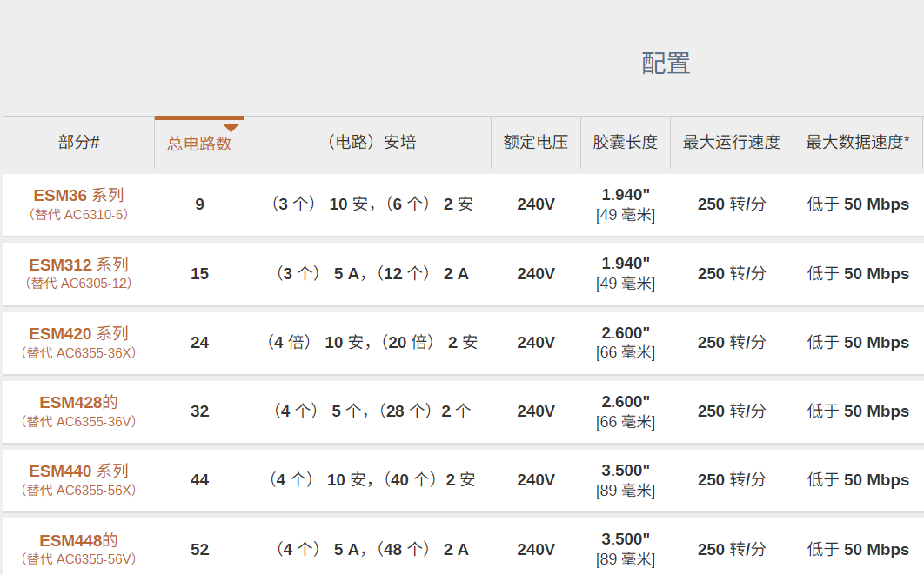Click 3.500" length in ESM448 row

coord(626,539)
